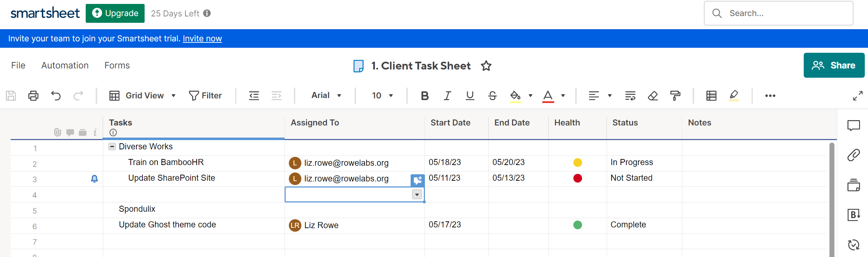Click in the Search field
Viewport: 868px width, 257px height.
tap(778, 13)
